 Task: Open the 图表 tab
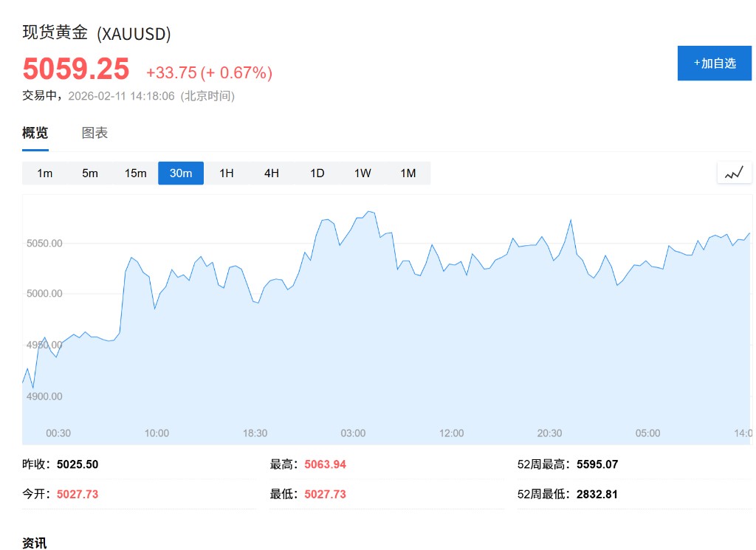click(x=94, y=133)
